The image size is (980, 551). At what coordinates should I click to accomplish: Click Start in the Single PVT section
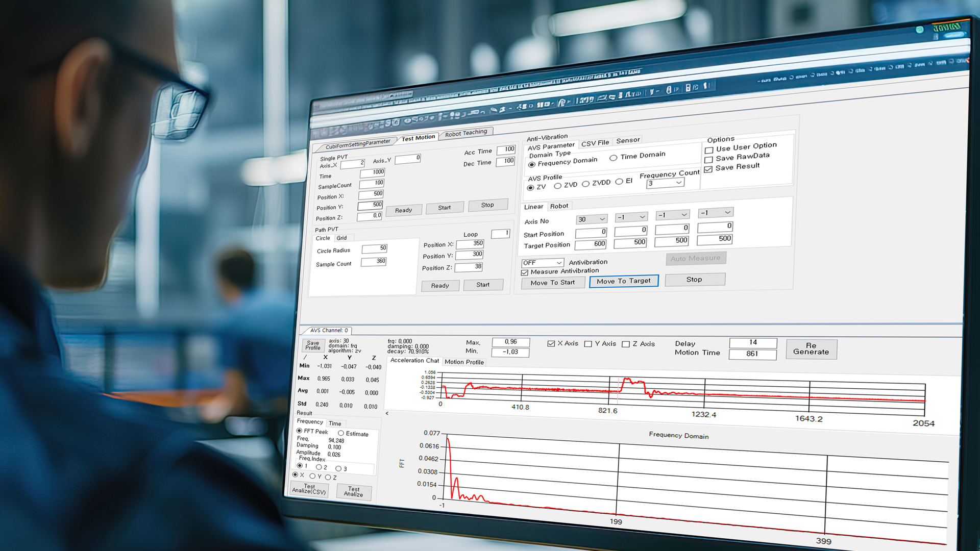445,208
